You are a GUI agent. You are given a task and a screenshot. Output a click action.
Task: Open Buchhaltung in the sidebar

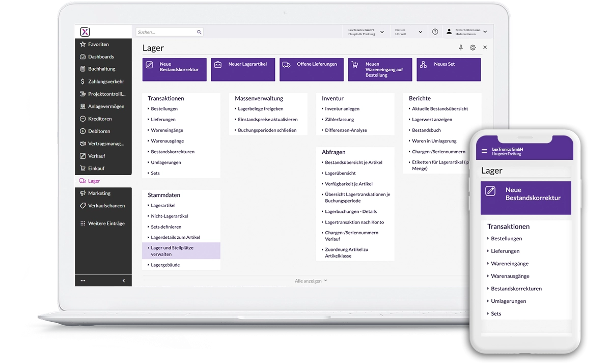(101, 69)
